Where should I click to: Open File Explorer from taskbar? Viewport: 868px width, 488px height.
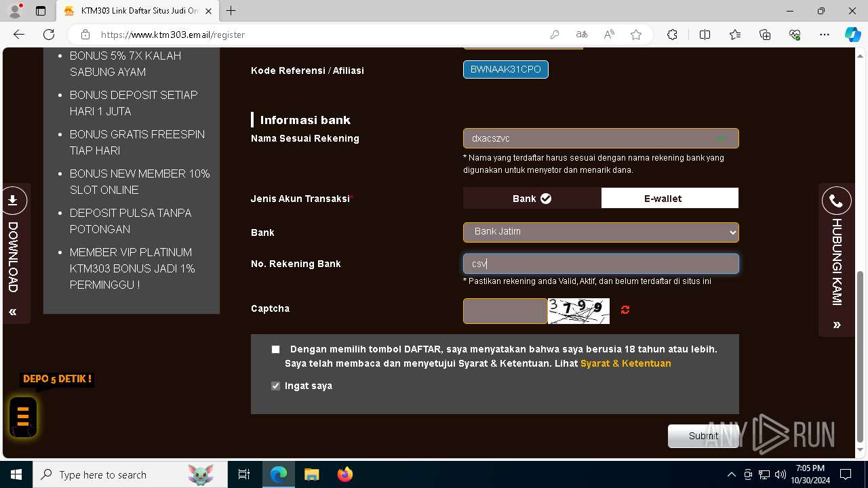311,474
